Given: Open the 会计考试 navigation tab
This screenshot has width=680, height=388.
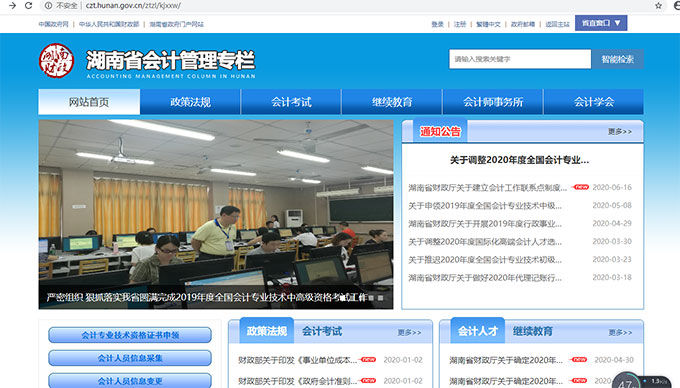Looking at the screenshot, I should coord(291,102).
